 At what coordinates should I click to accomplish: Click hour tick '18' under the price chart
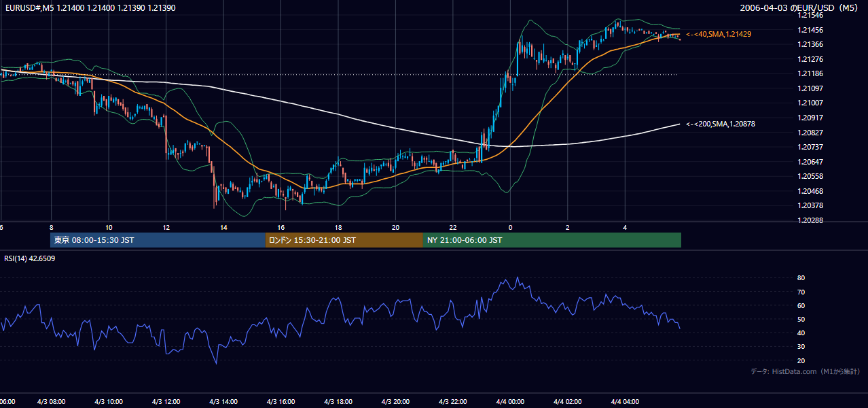[x=338, y=227]
